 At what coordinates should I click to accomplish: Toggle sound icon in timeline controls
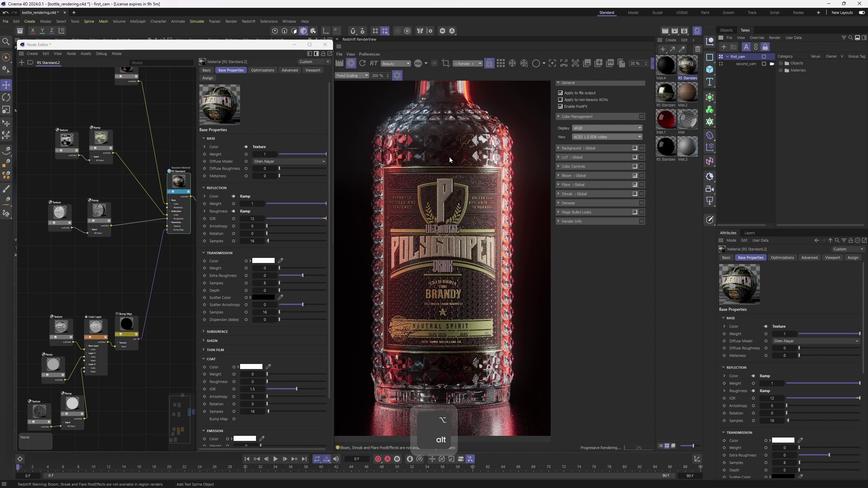point(336,459)
